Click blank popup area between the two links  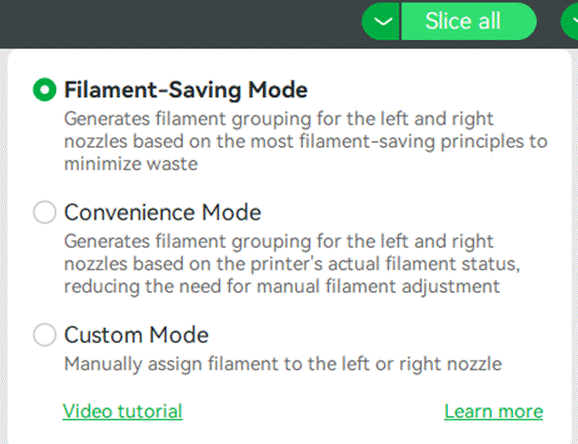[x=313, y=411]
